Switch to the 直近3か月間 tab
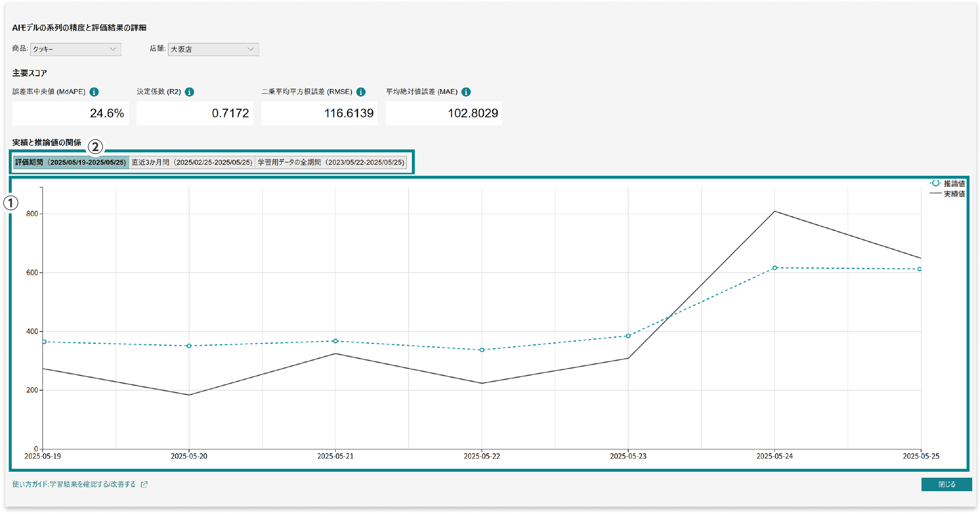980x514 pixels. [x=192, y=162]
